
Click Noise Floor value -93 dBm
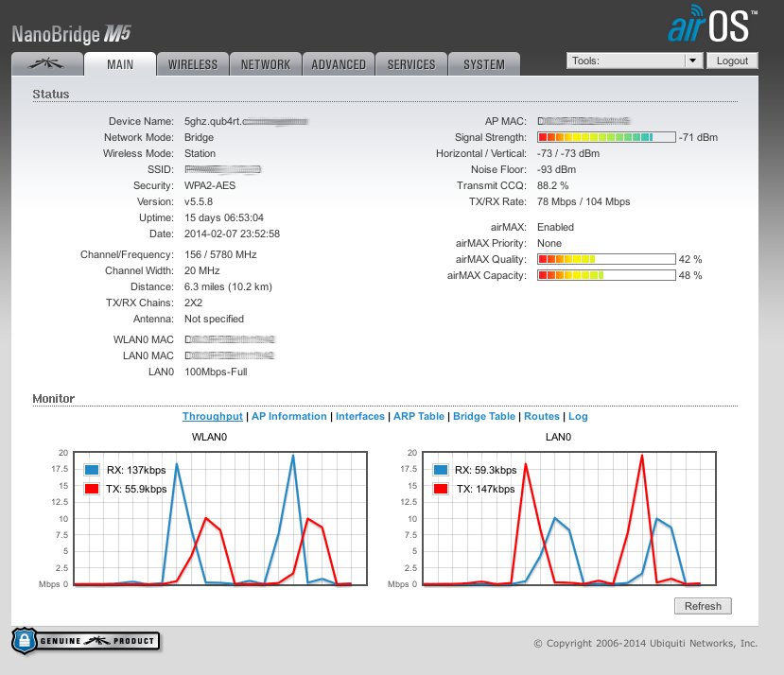556,169
